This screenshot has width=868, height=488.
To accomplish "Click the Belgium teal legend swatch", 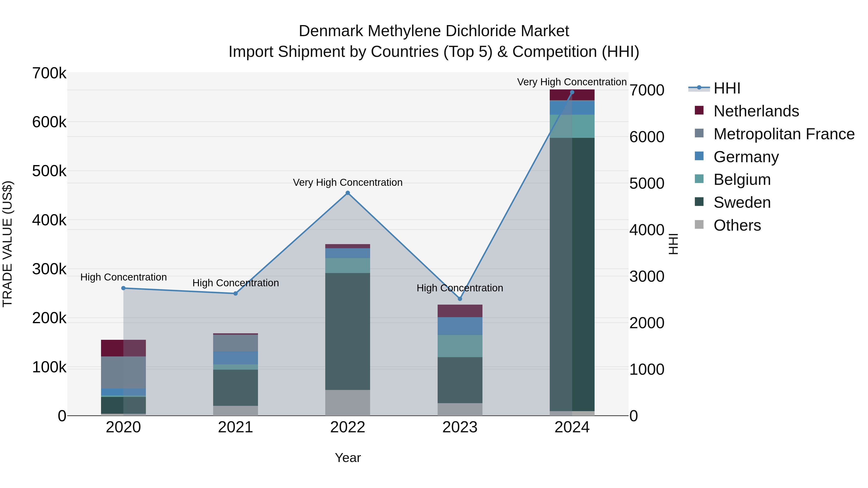I will (699, 179).
